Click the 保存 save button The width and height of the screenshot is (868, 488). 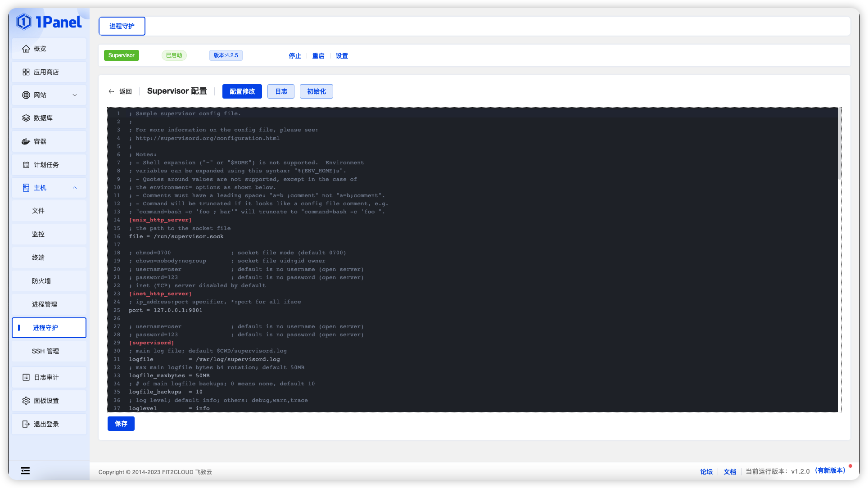[x=121, y=424]
